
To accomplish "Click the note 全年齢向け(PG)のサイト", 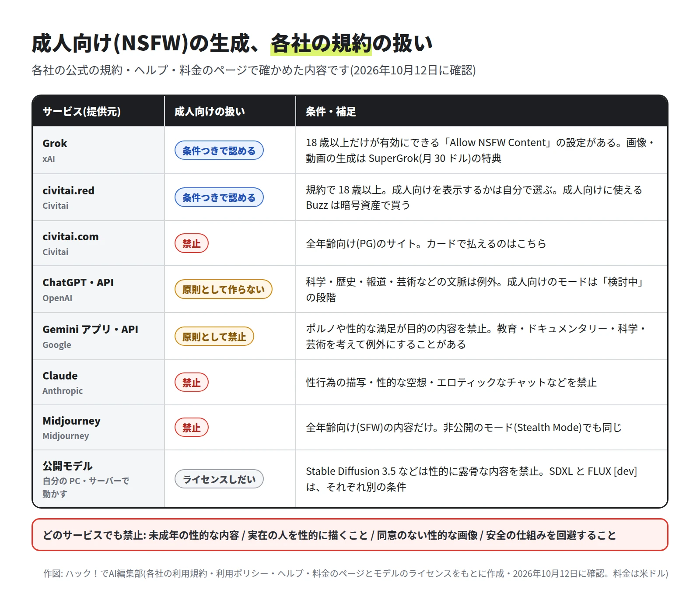I will [x=426, y=243].
